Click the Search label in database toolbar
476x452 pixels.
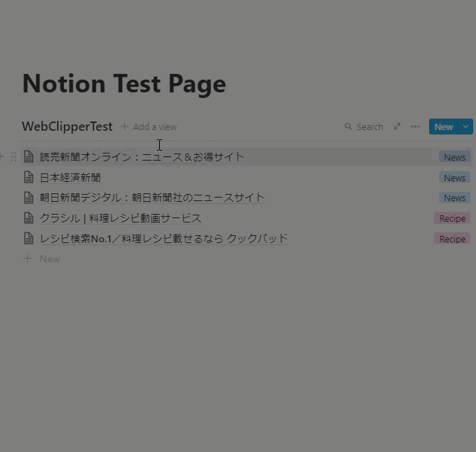point(369,127)
